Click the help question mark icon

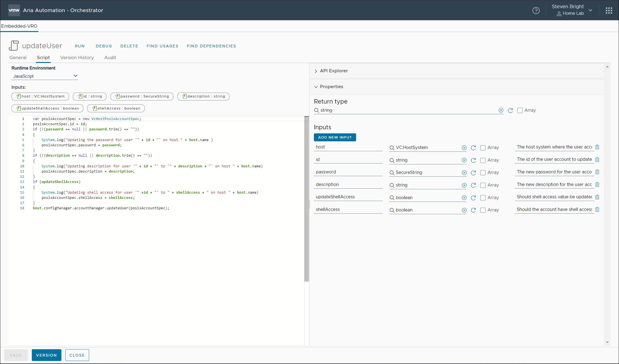(x=536, y=10)
